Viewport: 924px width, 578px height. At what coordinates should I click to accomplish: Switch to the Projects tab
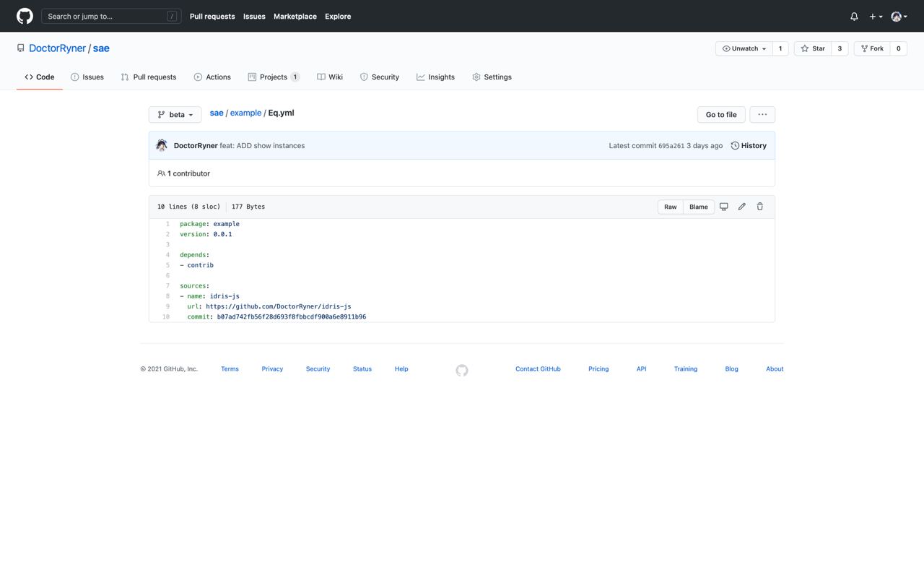coord(274,77)
